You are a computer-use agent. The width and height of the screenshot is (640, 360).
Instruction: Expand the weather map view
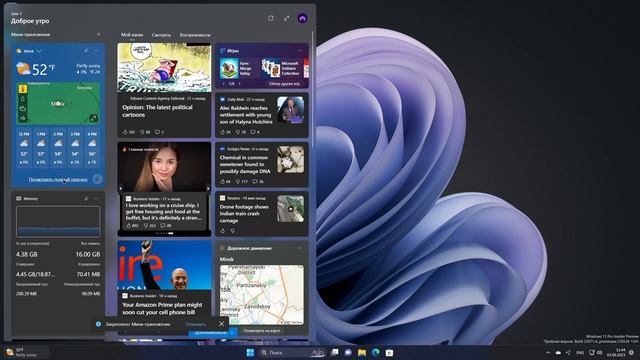click(93, 118)
